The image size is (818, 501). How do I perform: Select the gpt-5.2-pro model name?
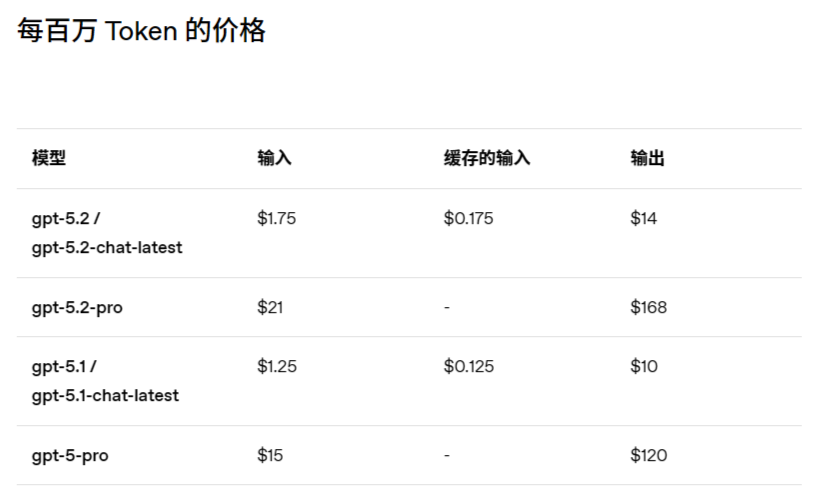(x=77, y=307)
